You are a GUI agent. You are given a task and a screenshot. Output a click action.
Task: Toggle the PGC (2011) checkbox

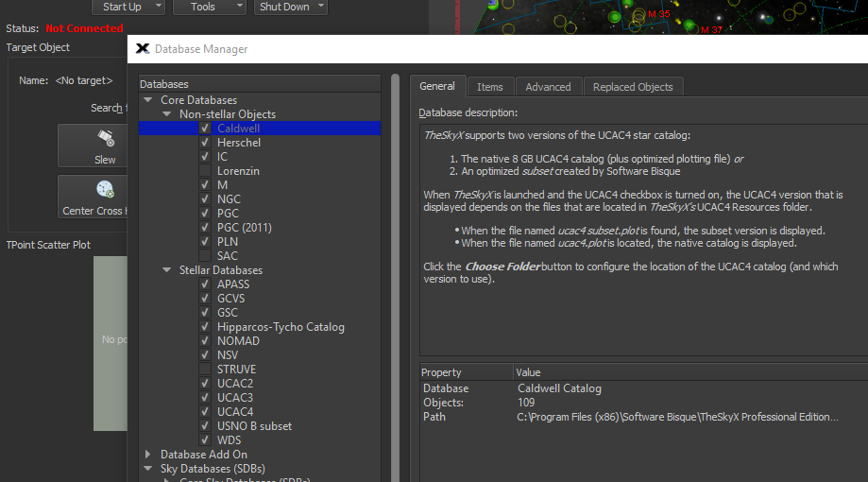(205, 227)
